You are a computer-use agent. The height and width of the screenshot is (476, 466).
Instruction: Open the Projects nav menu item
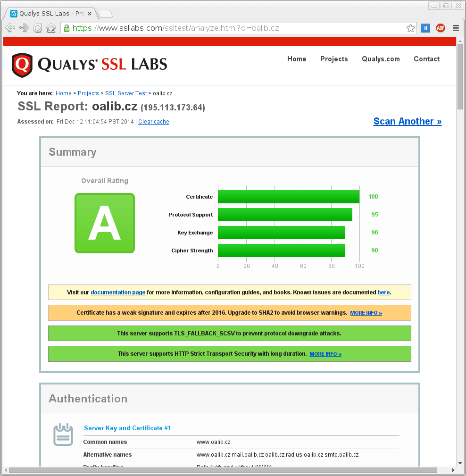tap(334, 59)
